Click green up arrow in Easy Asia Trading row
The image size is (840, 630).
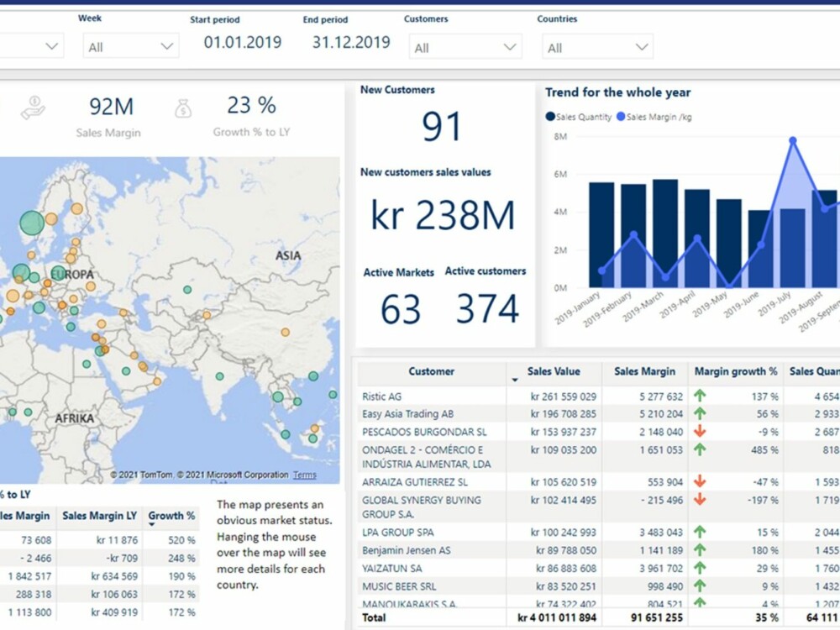(700, 413)
